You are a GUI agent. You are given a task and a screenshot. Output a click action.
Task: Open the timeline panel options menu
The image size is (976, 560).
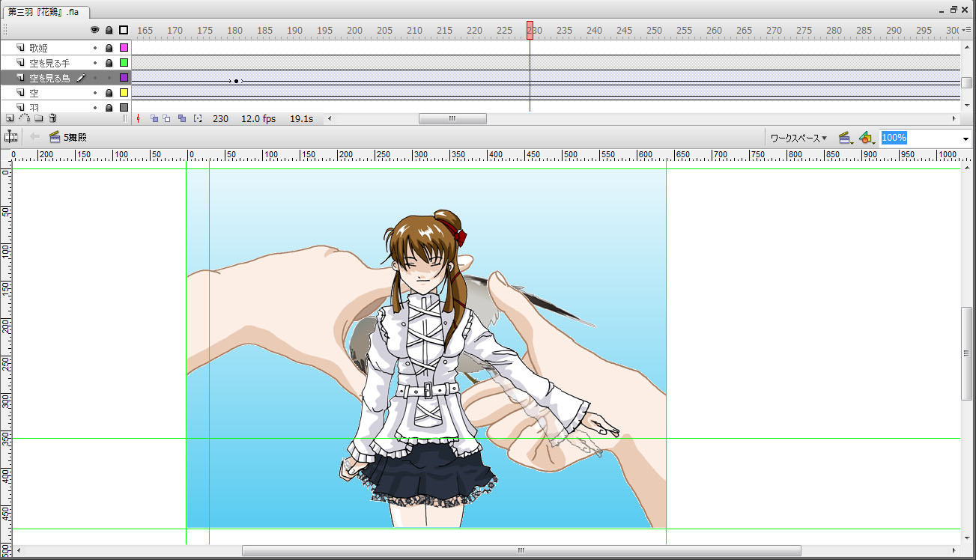pos(967,30)
